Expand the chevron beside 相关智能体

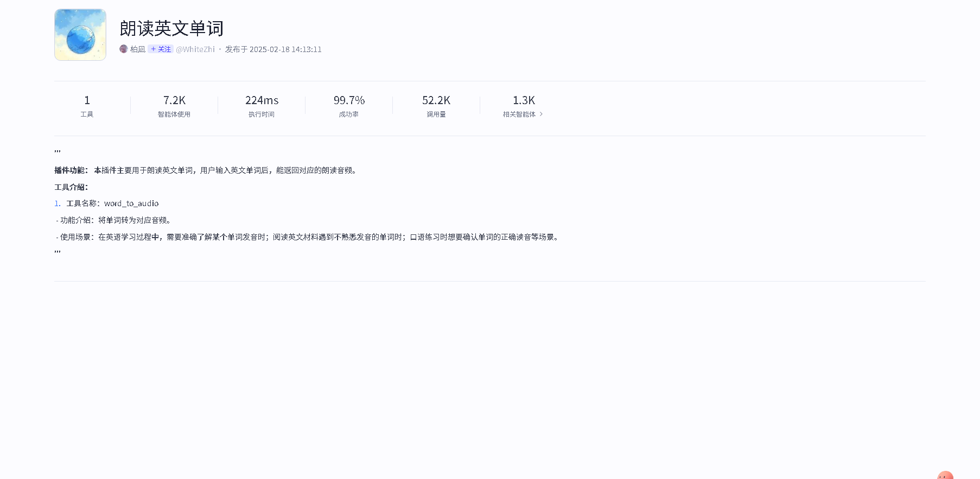coord(541,114)
